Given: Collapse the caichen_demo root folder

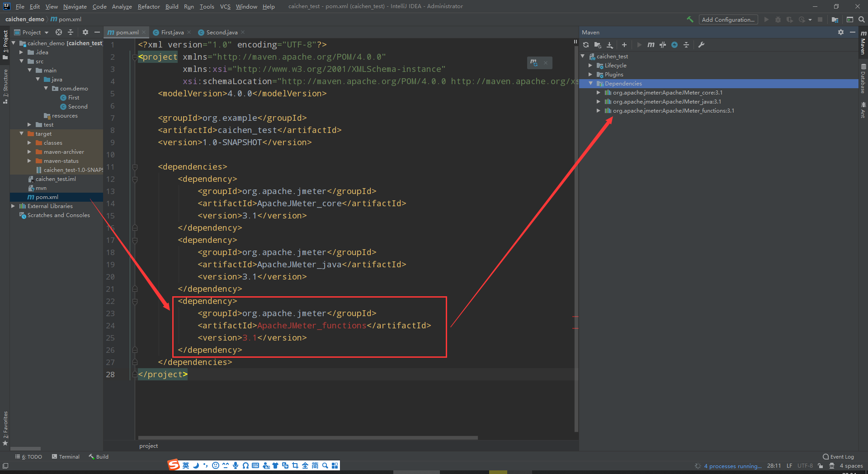Looking at the screenshot, I should [x=14, y=43].
